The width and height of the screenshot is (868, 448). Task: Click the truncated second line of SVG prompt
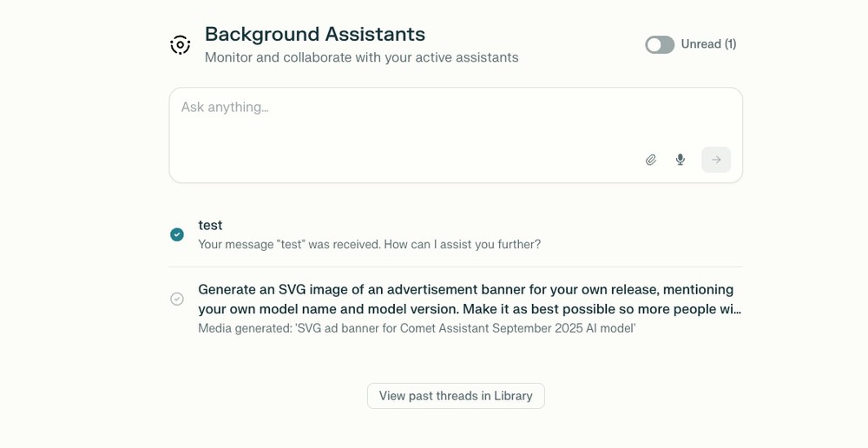(469, 309)
